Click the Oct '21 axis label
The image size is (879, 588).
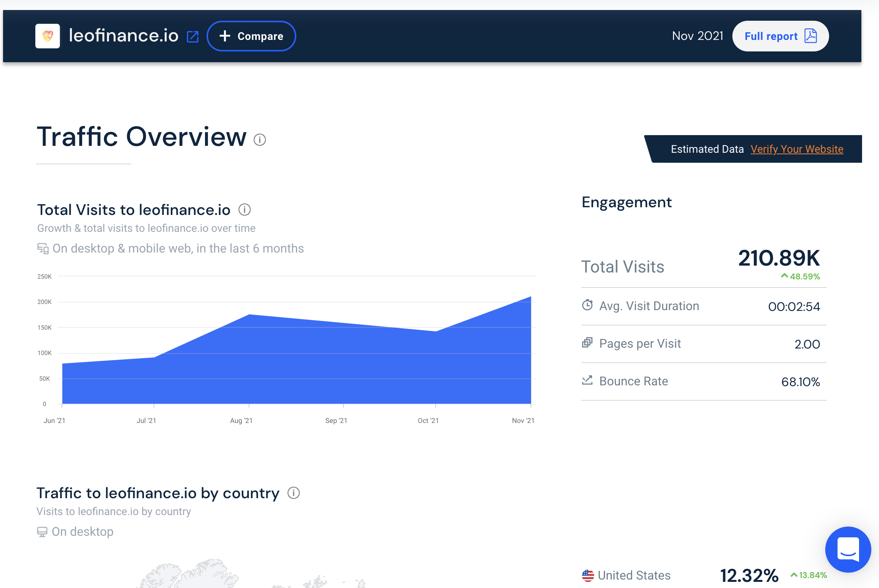point(428,421)
